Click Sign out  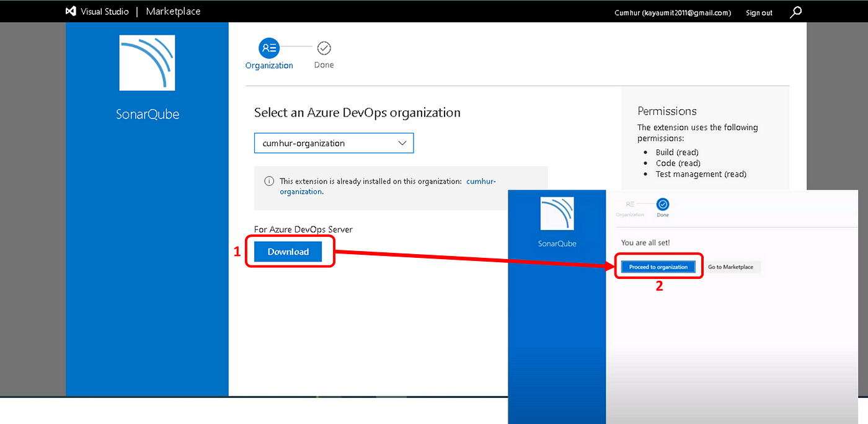(x=759, y=12)
